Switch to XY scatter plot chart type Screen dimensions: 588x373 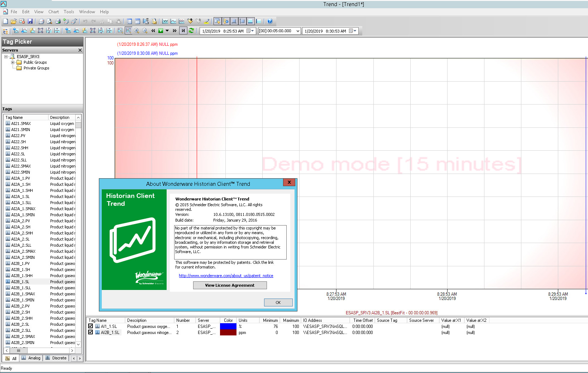point(165,21)
